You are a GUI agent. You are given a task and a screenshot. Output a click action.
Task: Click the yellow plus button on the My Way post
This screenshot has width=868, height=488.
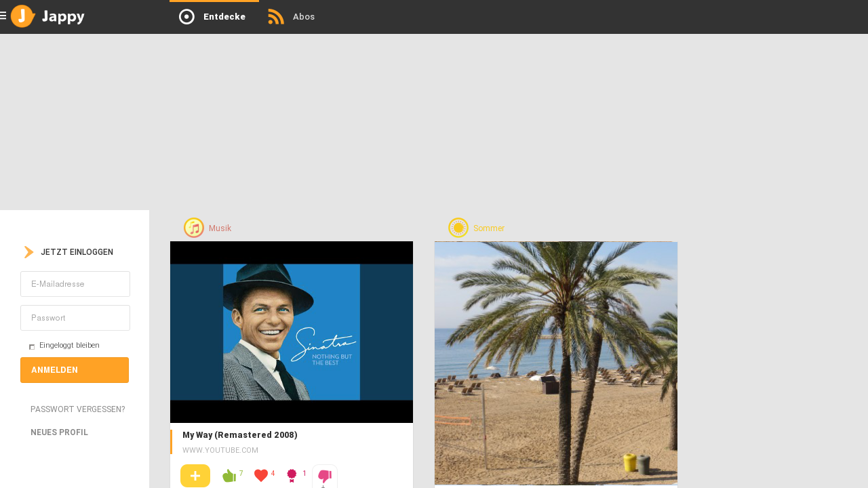coord(195,476)
